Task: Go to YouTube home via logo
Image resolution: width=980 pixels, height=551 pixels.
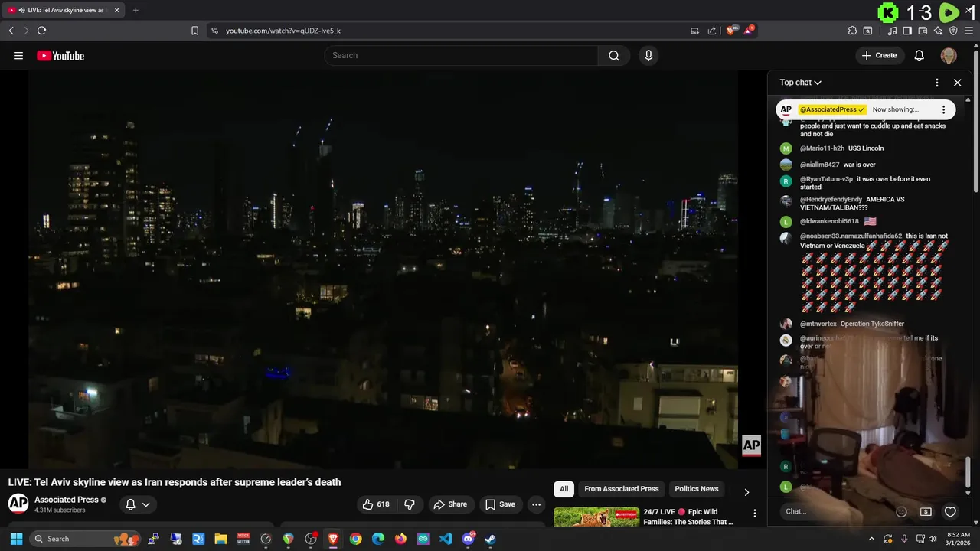Action: click(60, 56)
